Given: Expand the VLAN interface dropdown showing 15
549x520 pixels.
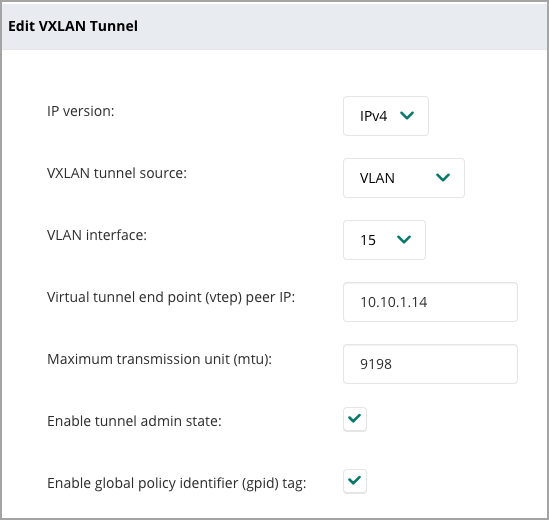Looking at the screenshot, I should 384,240.
